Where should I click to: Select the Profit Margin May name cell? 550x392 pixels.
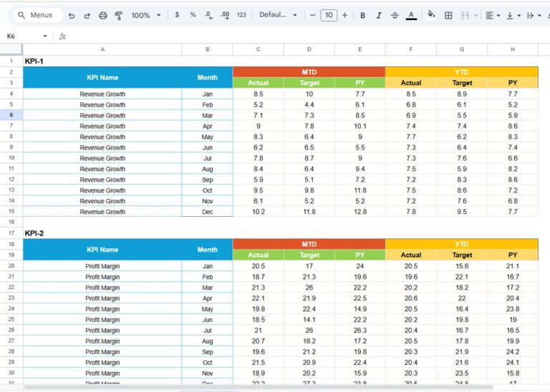tap(102, 309)
